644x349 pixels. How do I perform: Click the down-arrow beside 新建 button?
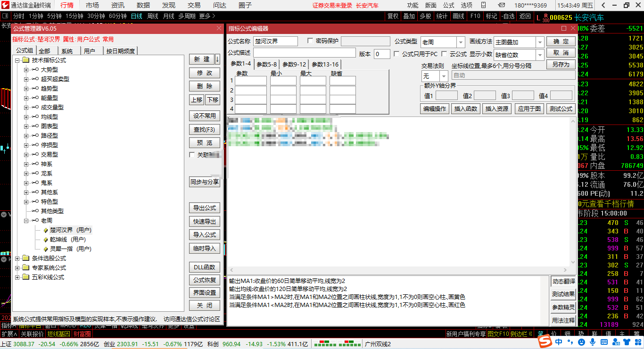pos(217,59)
